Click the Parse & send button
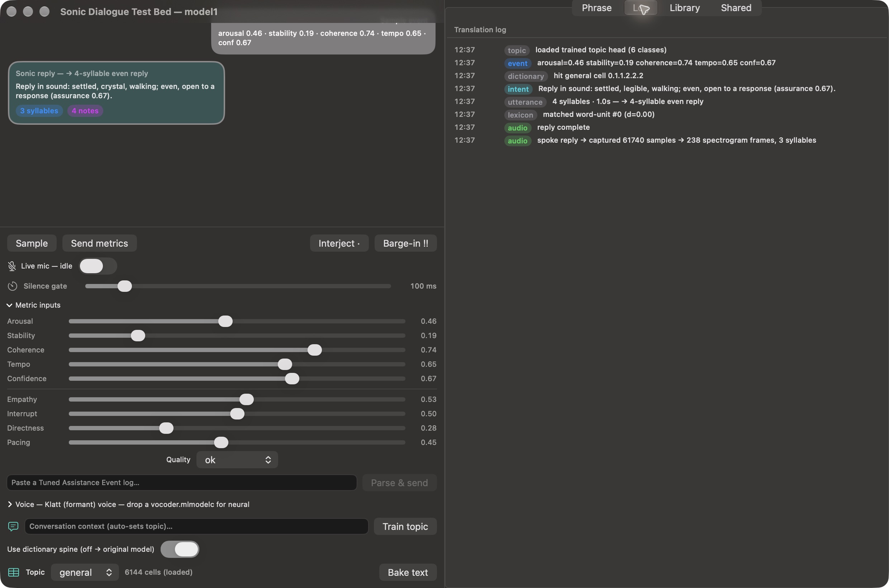889x588 pixels. coord(399,483)
